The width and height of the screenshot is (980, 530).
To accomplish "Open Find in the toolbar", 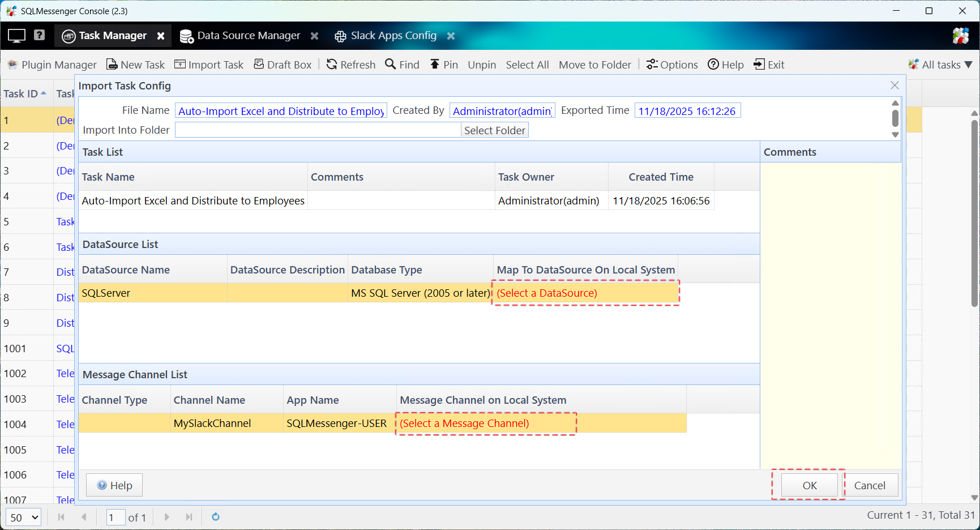I will pyautogui.click(x=402, y=65).
